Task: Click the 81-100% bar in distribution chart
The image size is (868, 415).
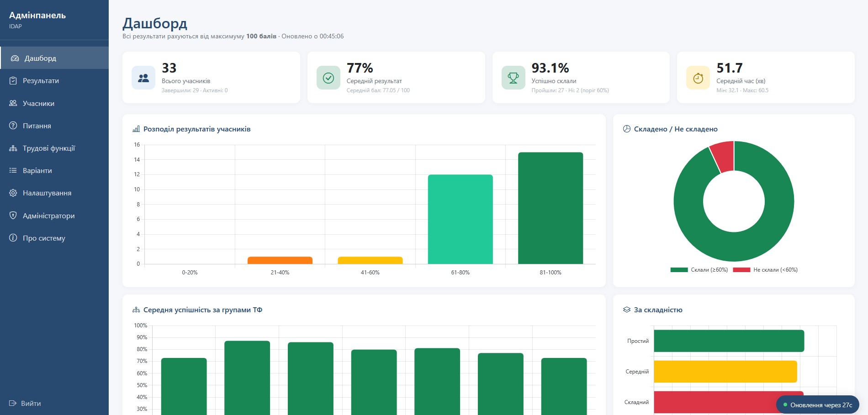Action: (550, 208)
